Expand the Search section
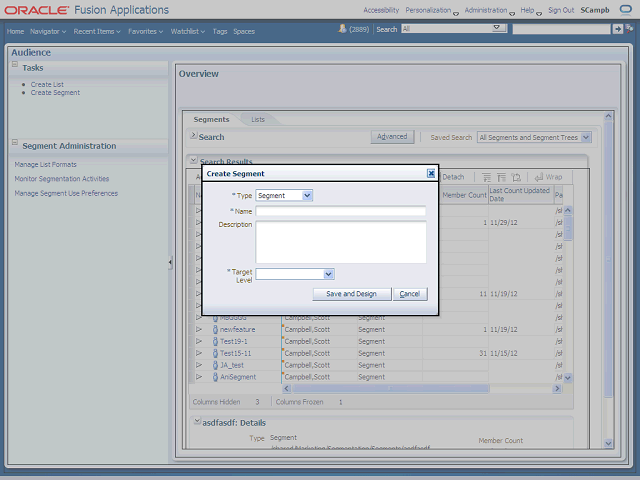 click(193, 135)
